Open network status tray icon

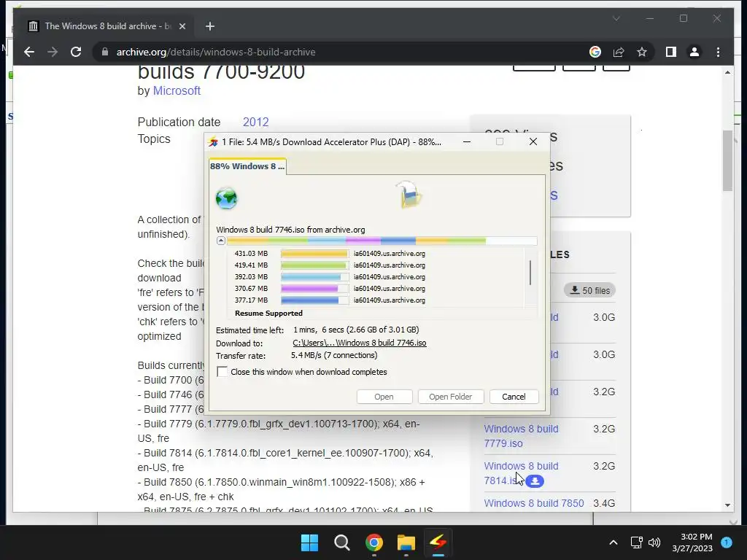click(x=636, y=542)
